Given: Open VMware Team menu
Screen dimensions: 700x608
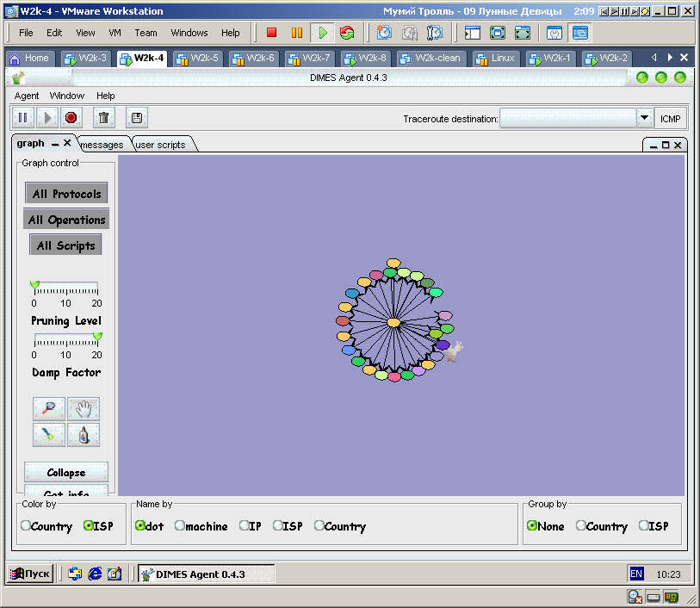Looking at the screenshot, I should coord(146,33).
